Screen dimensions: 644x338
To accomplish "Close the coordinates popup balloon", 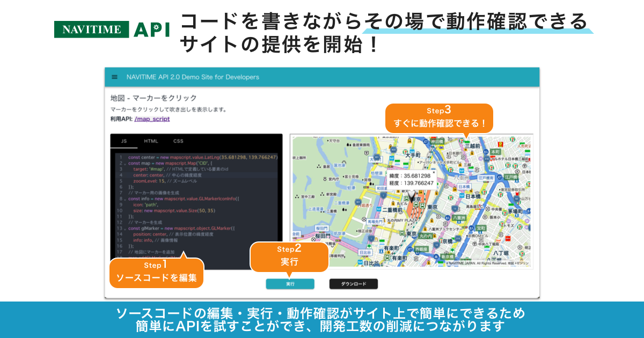I will pyautogui.click(x=434, y=172).
